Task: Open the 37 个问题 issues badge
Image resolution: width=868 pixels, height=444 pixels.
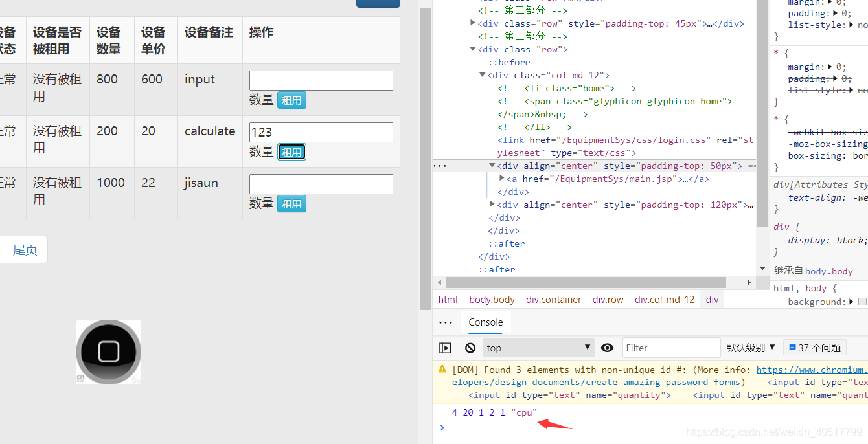Action: click(815, 348)
